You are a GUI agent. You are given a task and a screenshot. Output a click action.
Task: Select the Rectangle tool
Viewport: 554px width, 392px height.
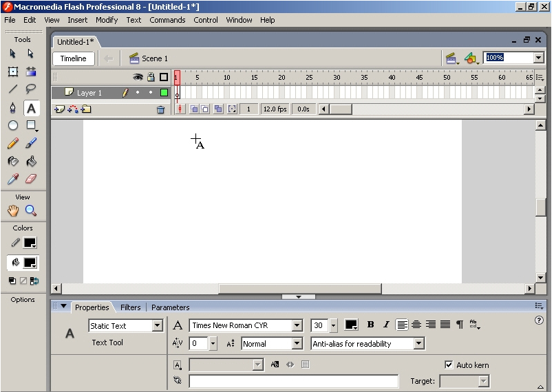pos(31,125)
